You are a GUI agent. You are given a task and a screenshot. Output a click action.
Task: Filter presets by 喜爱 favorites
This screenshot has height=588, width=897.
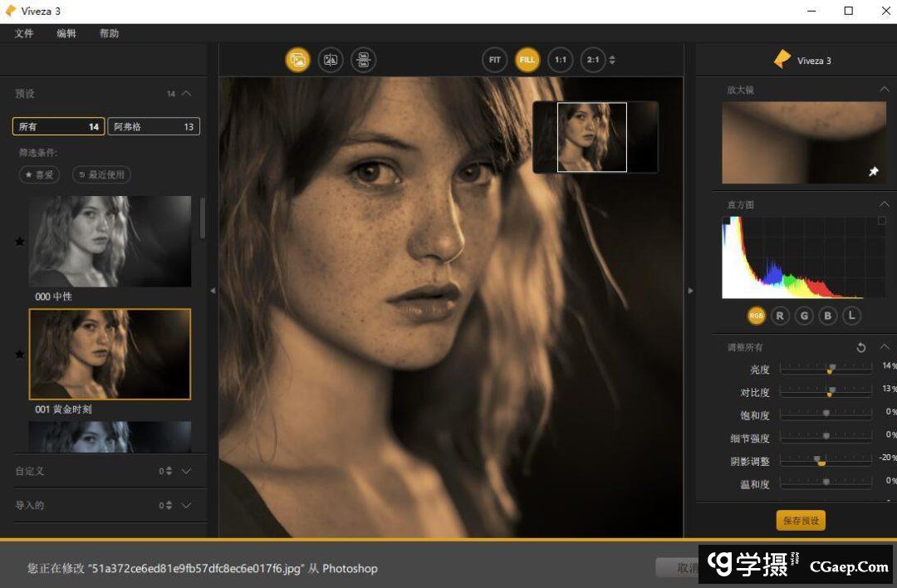coord(39,174)
